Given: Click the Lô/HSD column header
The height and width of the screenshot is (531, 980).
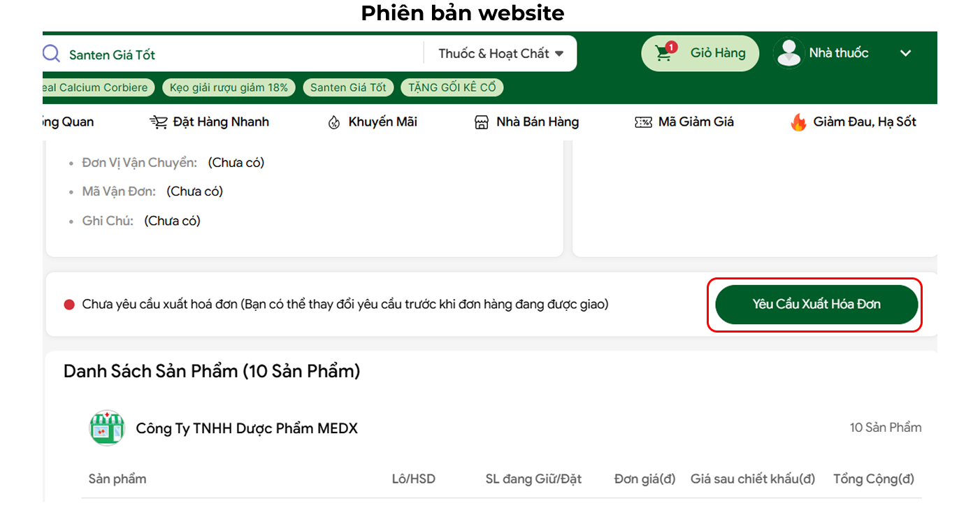Looking at the screenshot, I should 414,479.
